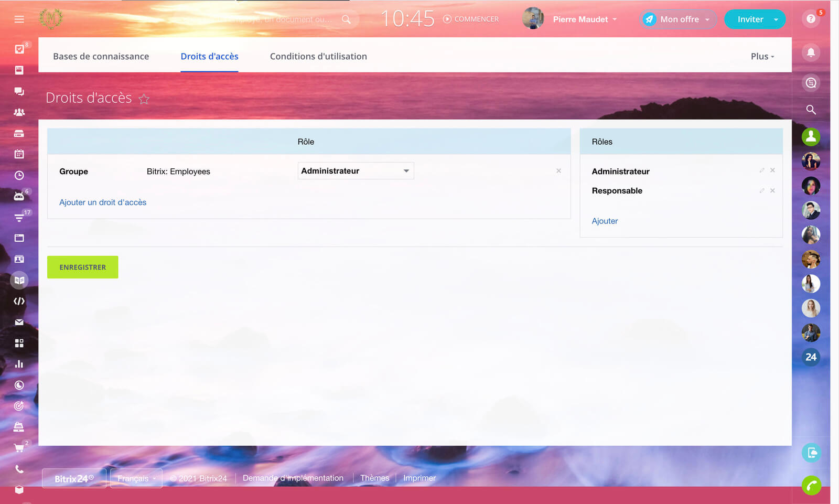Click the green phone call button
The height and width of the screenshot is (504, 839).
811,485
